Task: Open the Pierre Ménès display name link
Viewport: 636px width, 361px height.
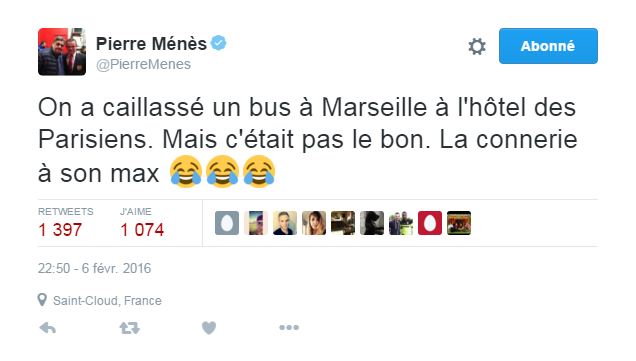Action: pos(151,43)
